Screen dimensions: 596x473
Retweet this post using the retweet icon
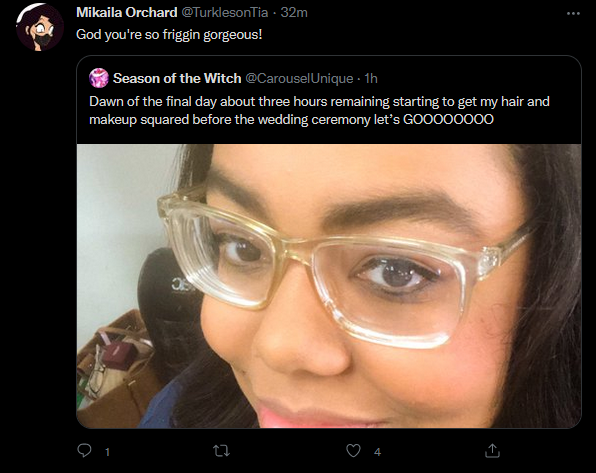(221, 451)
